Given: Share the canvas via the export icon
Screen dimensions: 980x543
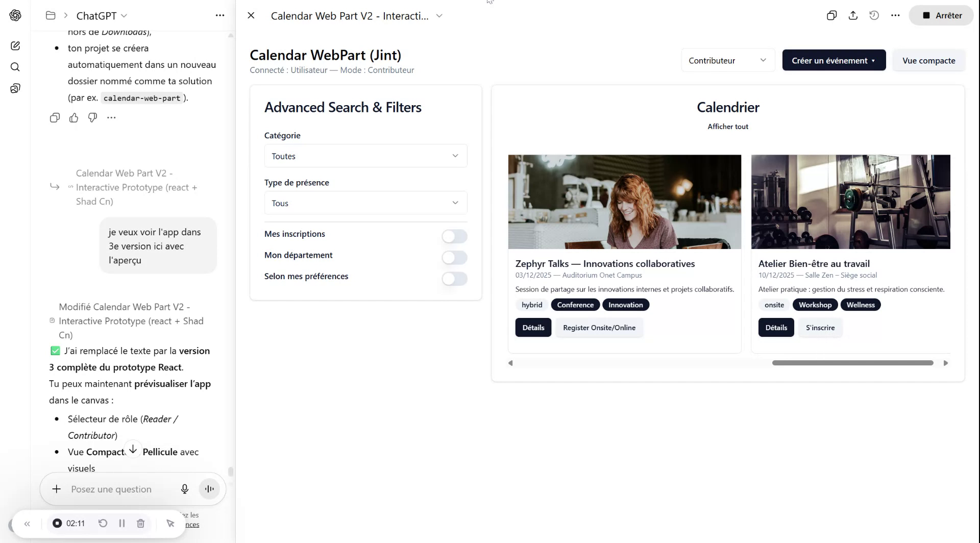Looking at the screenshot, I should [853, 15].
